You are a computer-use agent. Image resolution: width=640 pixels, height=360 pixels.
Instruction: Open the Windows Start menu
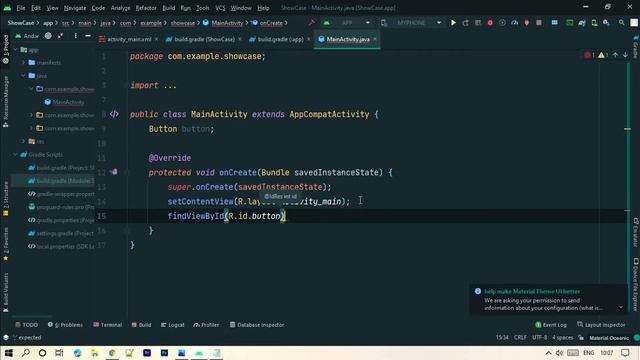[9, 353]
